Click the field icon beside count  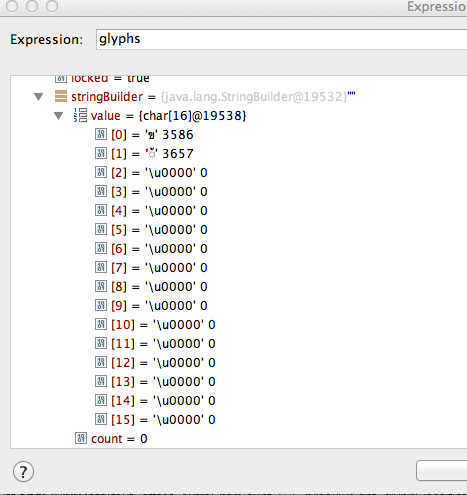click(81, 438)
